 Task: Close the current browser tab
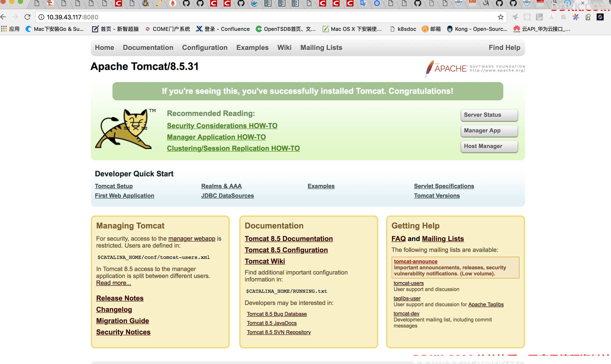[x=583, y=3]
